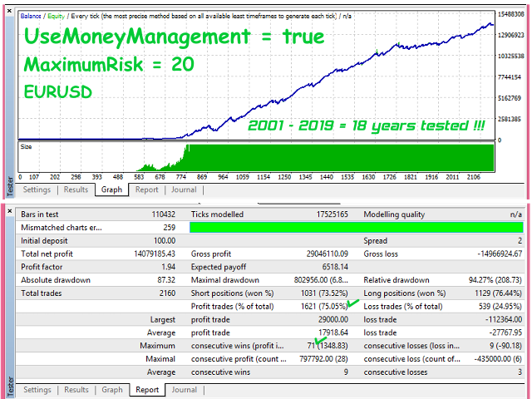This screenshot has width=532, height=399.
Task: Select consecutive losses value 9 (-90.18)
Action: [505, 346]
